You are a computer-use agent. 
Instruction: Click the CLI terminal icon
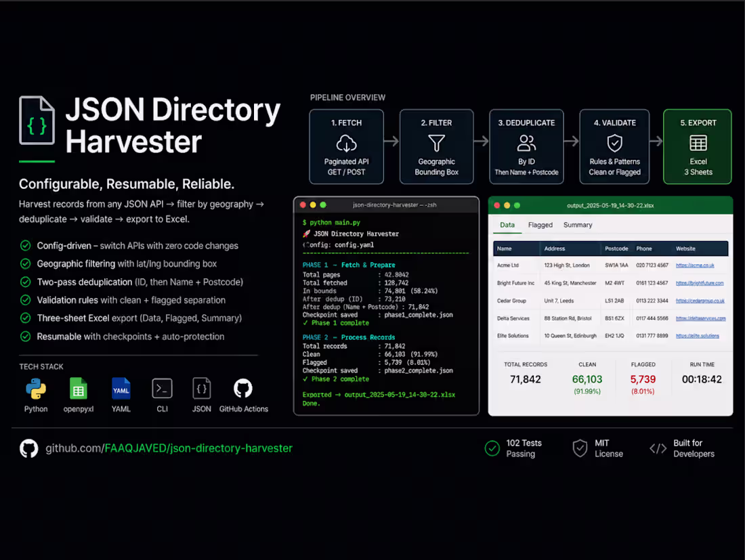click(x=162, y=389)
